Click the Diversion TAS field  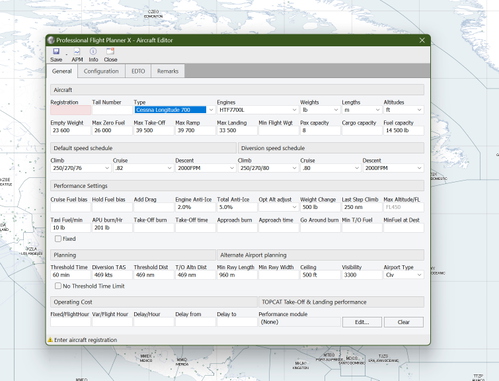(112, 275)
